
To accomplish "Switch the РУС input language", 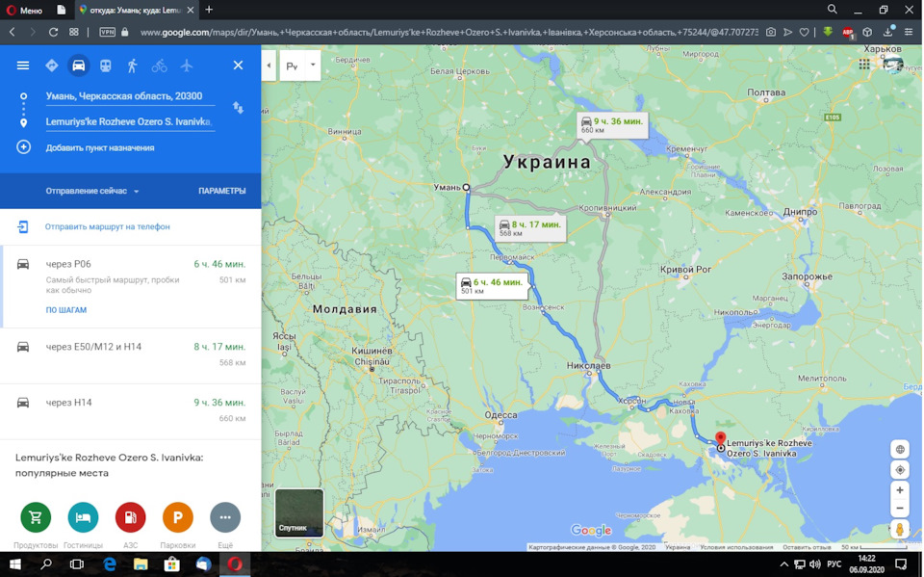I will click(834, 564).
